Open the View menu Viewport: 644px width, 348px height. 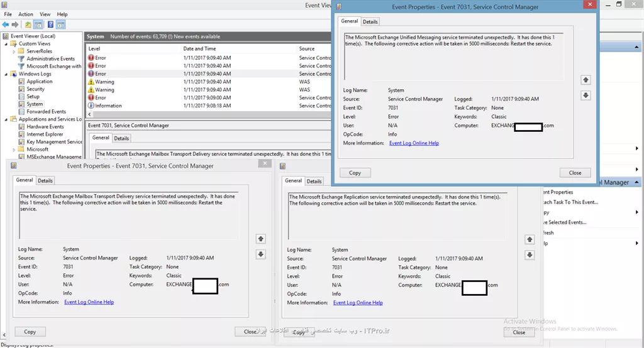[45, 14]
